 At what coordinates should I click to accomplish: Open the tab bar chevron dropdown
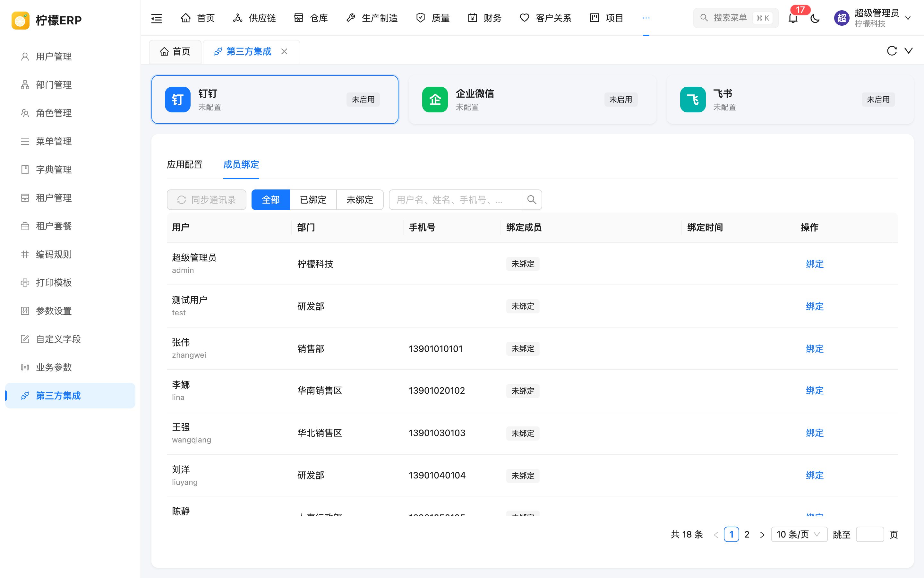tap(909, 51)
